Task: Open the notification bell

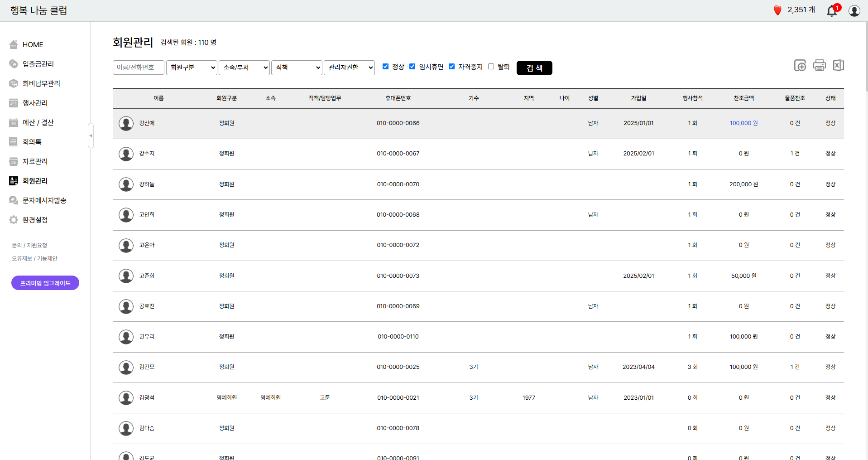Action: (x=832, y=10)
